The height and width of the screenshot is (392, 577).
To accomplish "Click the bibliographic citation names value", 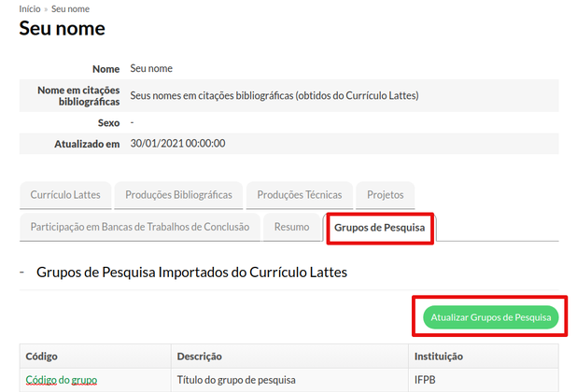I will coord(274,95).
